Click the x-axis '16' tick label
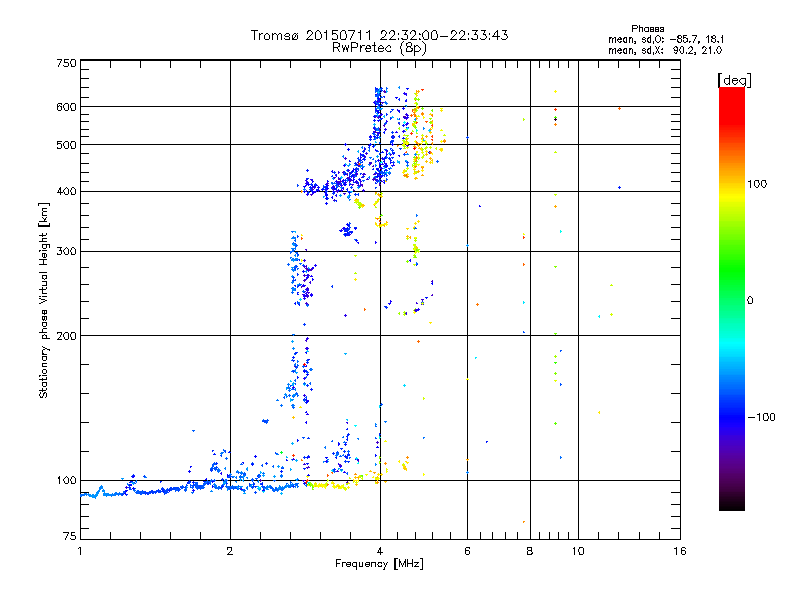 tap(680, 551)
